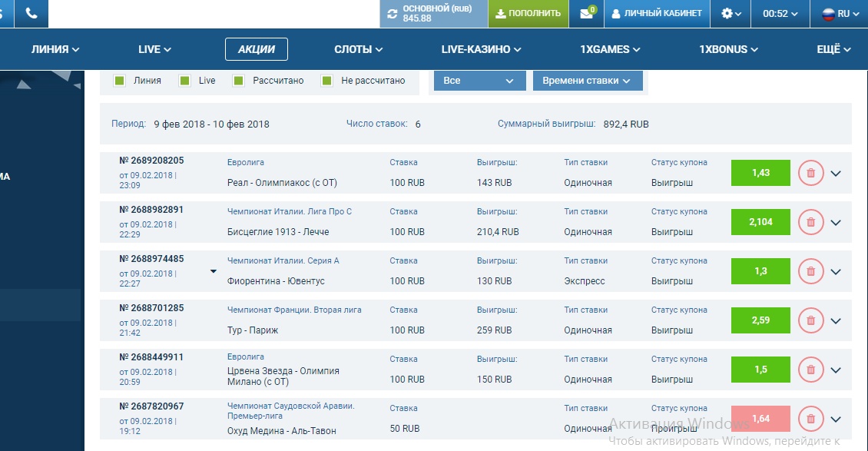This screenshot has width=868, height=451.
Task: Open the Все filter dropdown
Action: (x=479, y=81)
